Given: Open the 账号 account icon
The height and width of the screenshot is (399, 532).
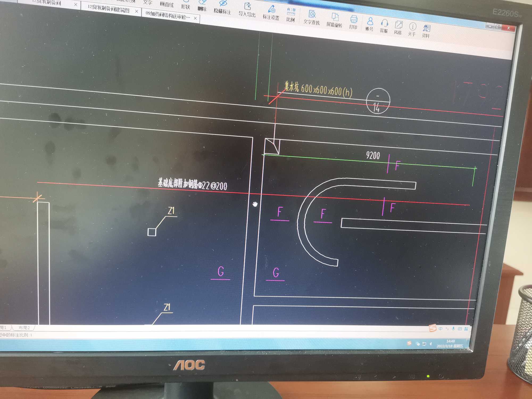Looking at the screenshot, I should pos(369,24).
